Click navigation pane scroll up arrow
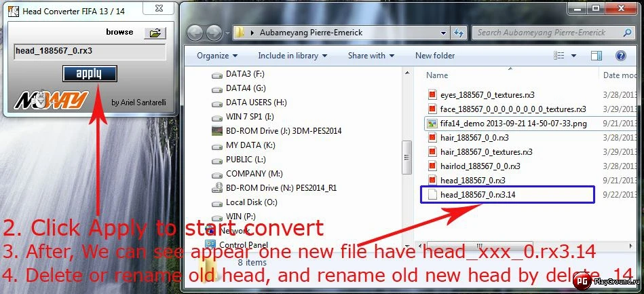Image resolution: width=644 pixels, height=294 pixels. (407, 73)
